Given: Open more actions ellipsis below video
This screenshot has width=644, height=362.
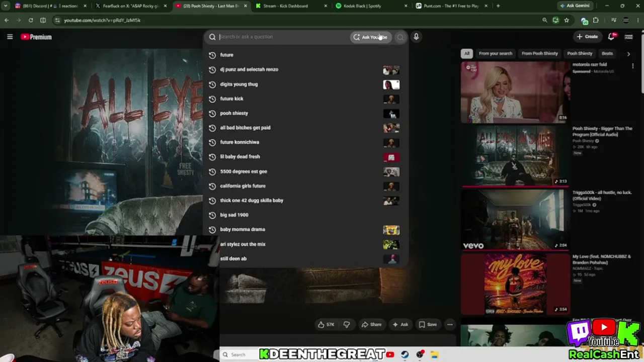Looking at the screenshot, I should [x=450, y=325].
